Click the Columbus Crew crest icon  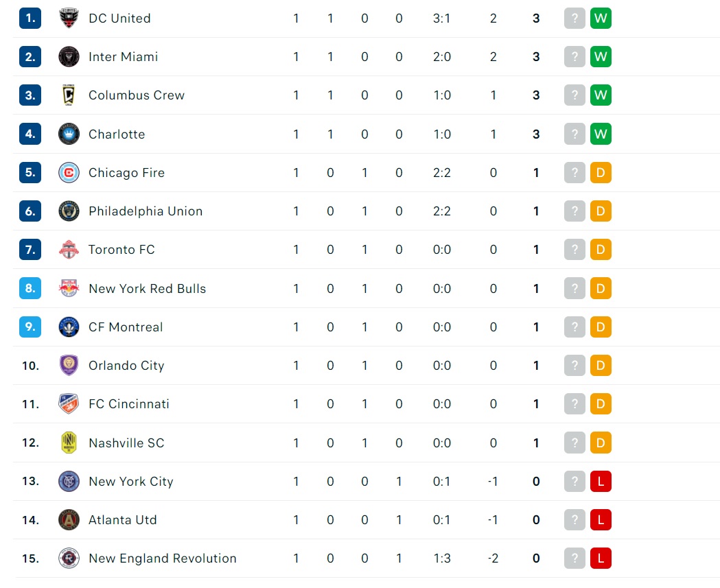69,95
